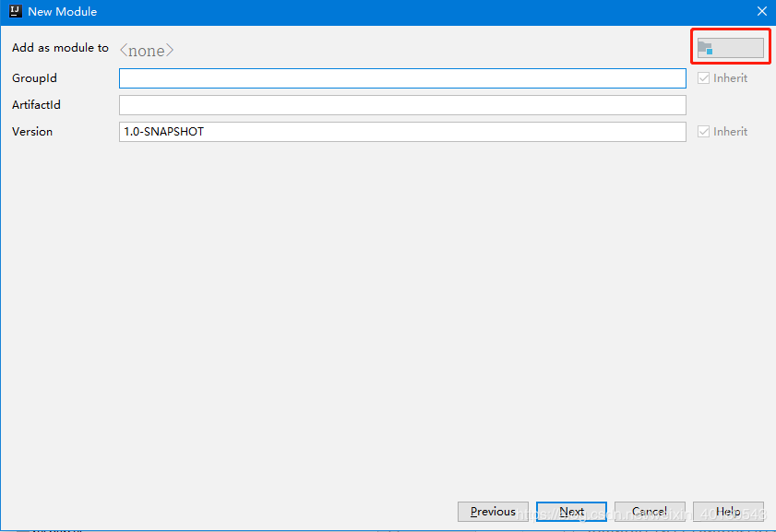Click the ArtifactId label
This screenshot has width=776, height=532.
[36, 105]
